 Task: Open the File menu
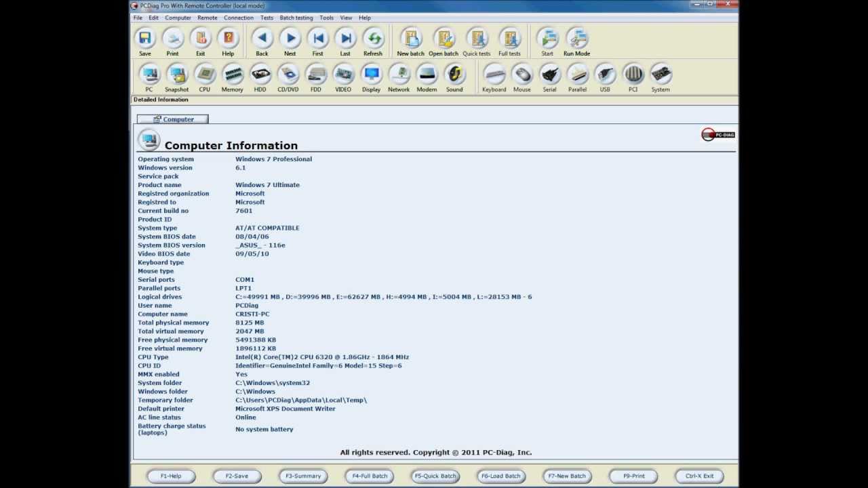point(138,18)
